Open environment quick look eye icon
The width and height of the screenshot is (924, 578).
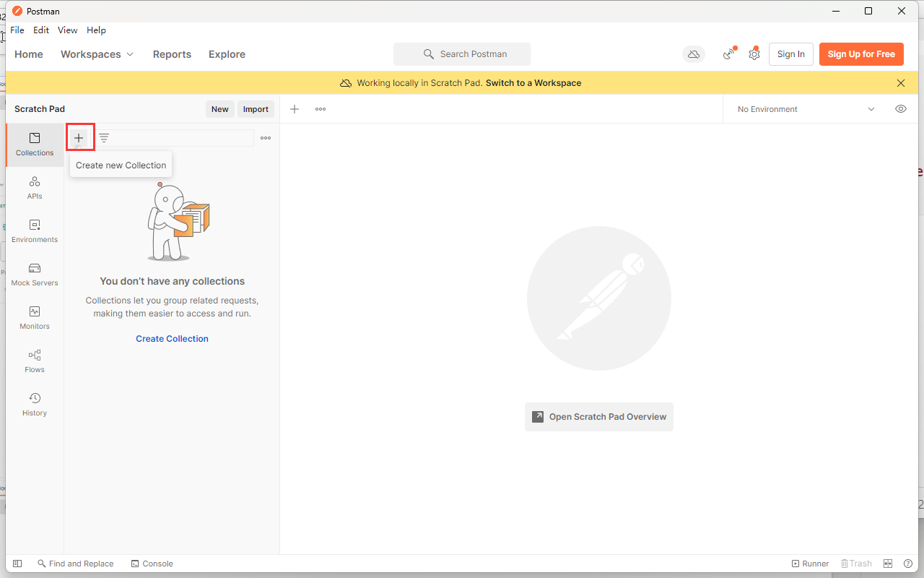coord(901,109)
